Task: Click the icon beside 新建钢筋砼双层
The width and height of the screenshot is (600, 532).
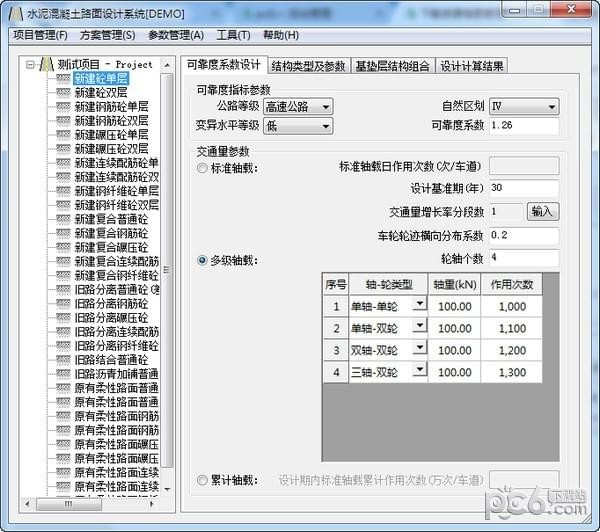Action: coord(63,121)
